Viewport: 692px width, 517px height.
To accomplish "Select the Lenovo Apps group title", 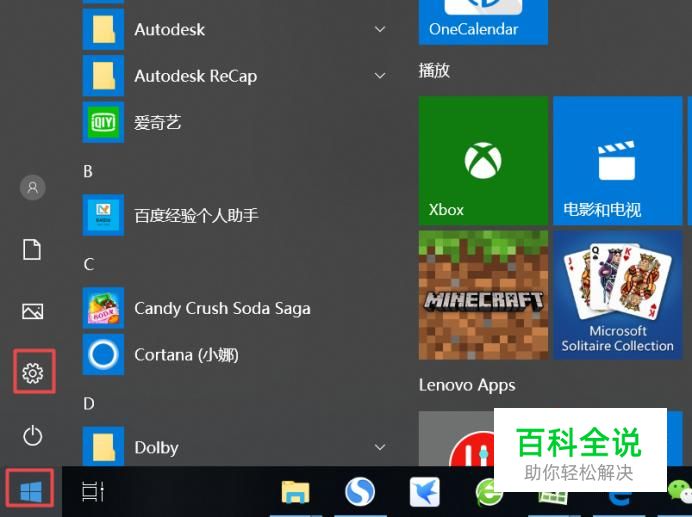I will click(x=467, y=385).
